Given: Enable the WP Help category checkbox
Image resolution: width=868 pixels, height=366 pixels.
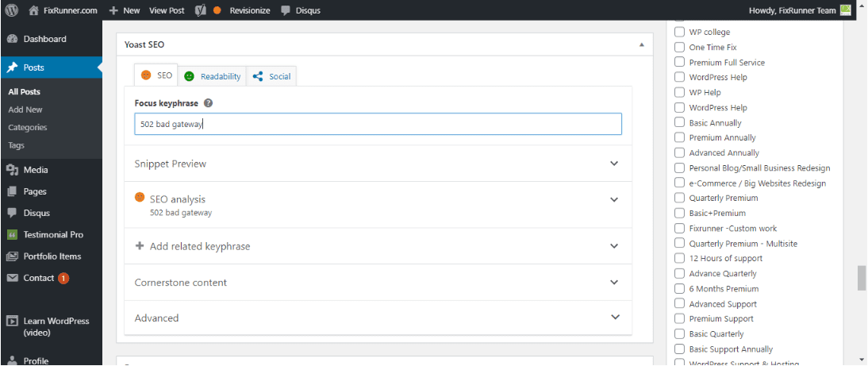Looking at the screenshot, I should 679,92.
